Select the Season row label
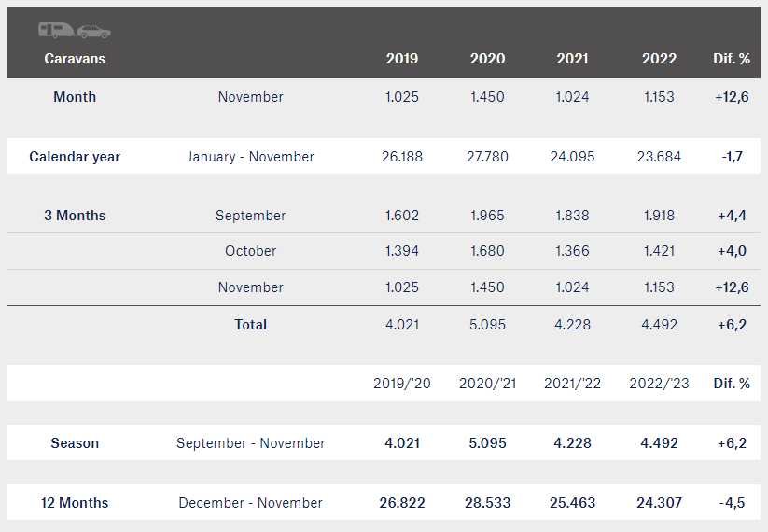The image size is (768, 532). (x=75, y=443)
